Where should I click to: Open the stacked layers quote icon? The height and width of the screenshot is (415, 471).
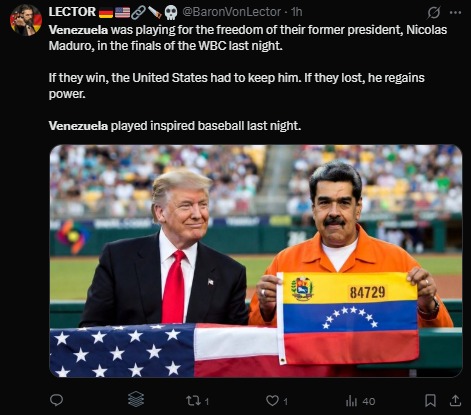[136, 399]
